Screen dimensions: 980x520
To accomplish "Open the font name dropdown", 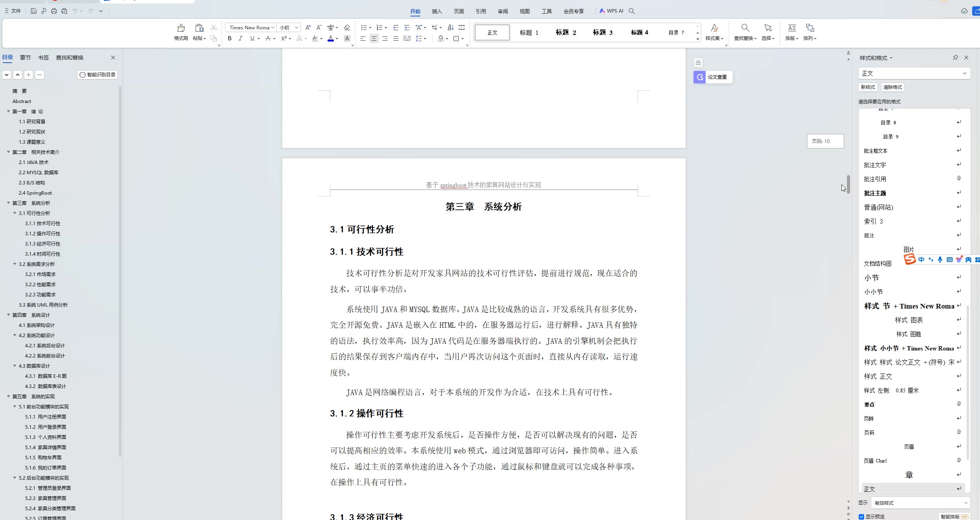I will point(273,27).
